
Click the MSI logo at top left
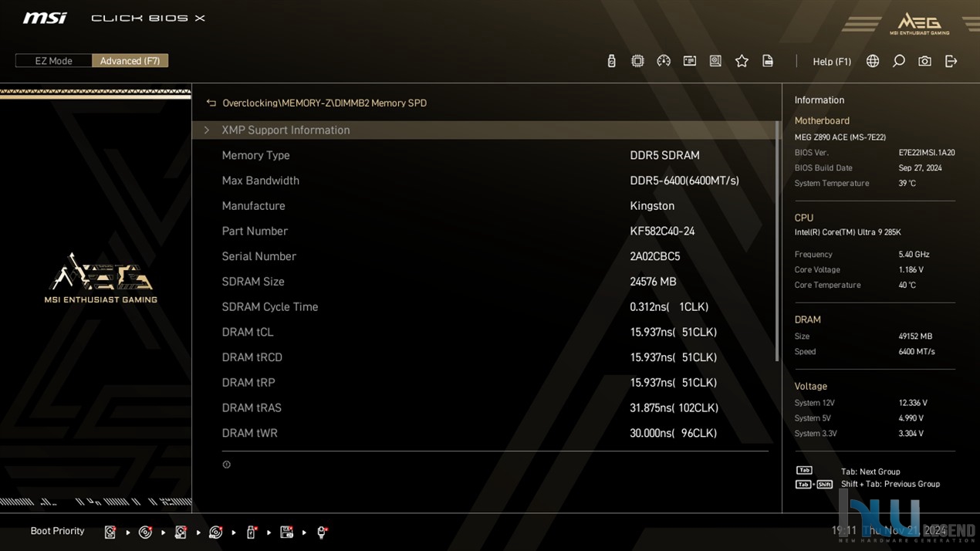coord(45,18)
